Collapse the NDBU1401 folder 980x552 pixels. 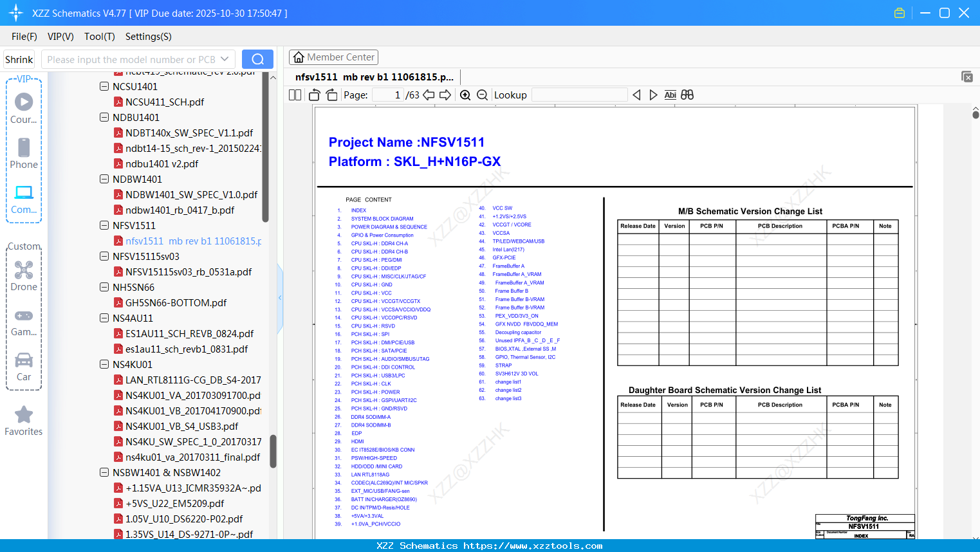point(104,117)
